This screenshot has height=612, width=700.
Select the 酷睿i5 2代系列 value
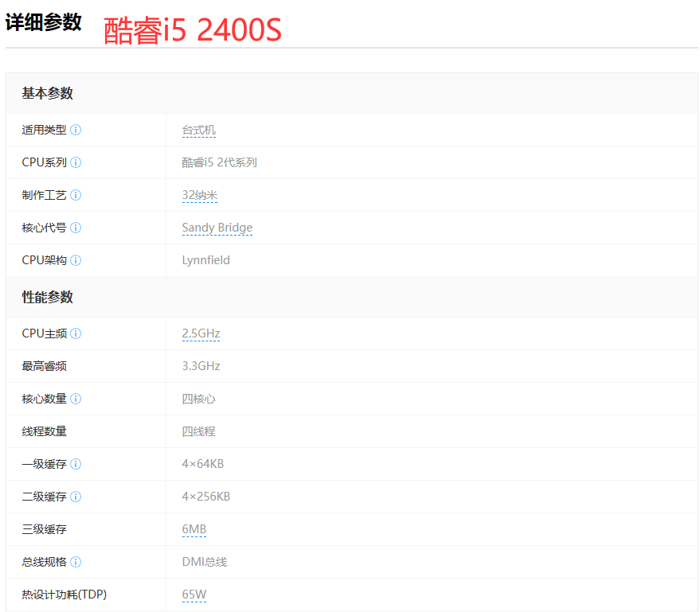tap(219, 162)
